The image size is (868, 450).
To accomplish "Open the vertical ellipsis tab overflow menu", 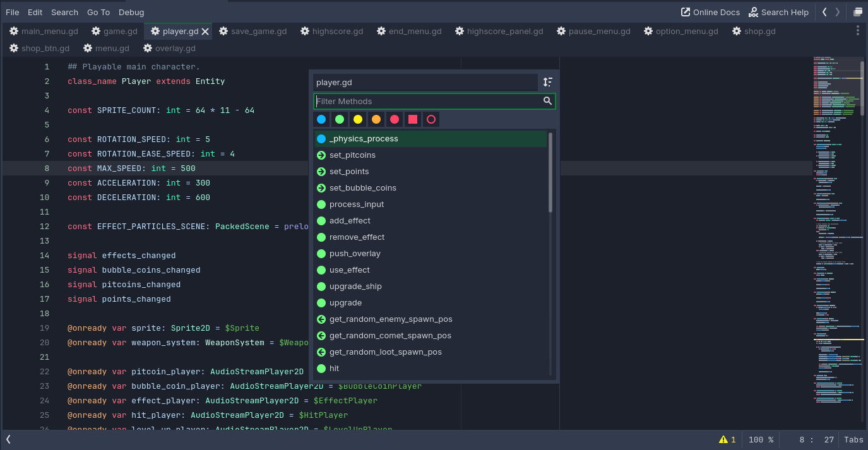I will coord(857,30).
